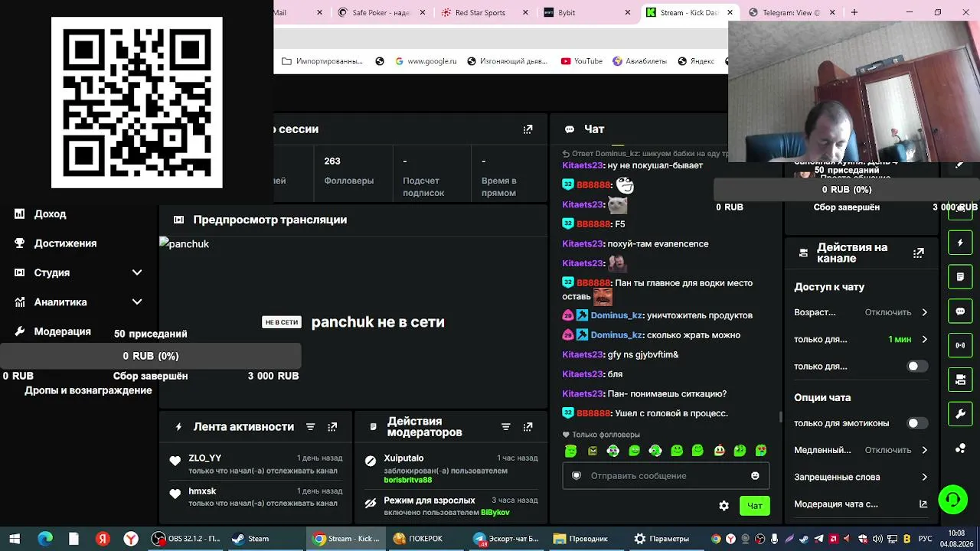The image size is (980, 551).
Task: Open Moderation chat in external window
Action: click(923, 504)
